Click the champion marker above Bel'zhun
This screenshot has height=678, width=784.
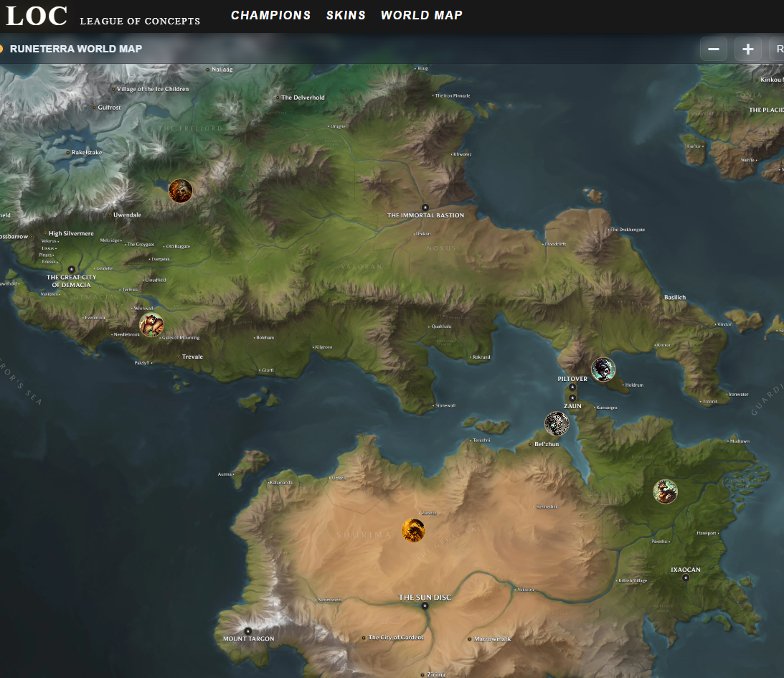coord(557,423)
